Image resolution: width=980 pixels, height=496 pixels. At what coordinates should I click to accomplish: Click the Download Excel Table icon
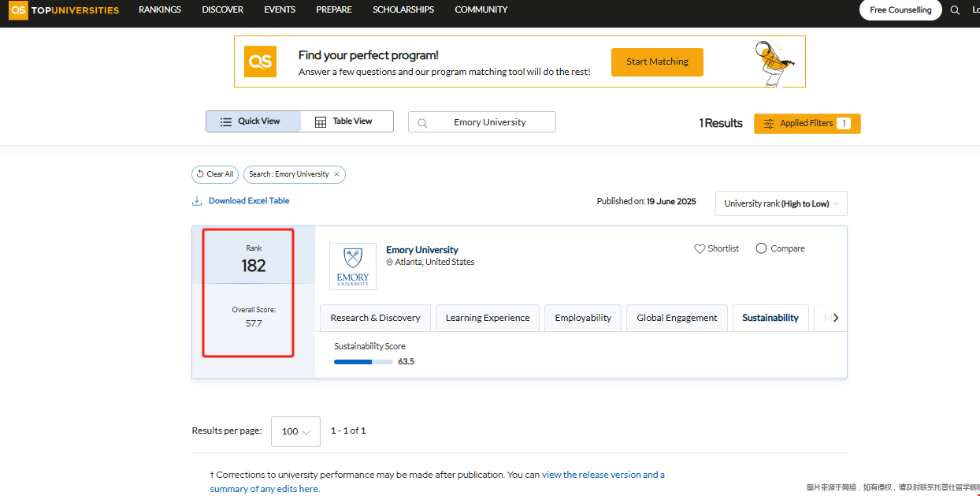(197, 201)
